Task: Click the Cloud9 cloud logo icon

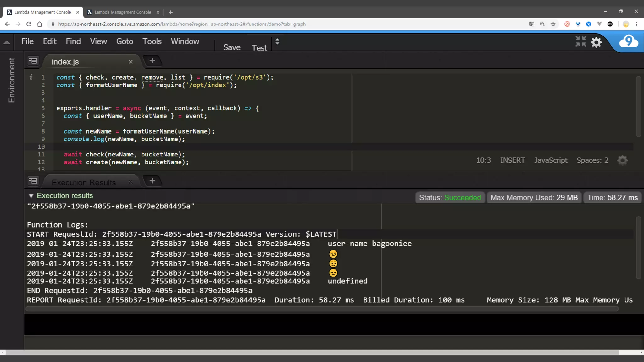Action: [x=629, y=41]
